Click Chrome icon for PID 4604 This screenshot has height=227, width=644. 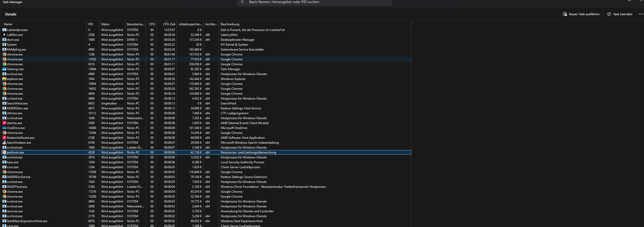[4, 94]
